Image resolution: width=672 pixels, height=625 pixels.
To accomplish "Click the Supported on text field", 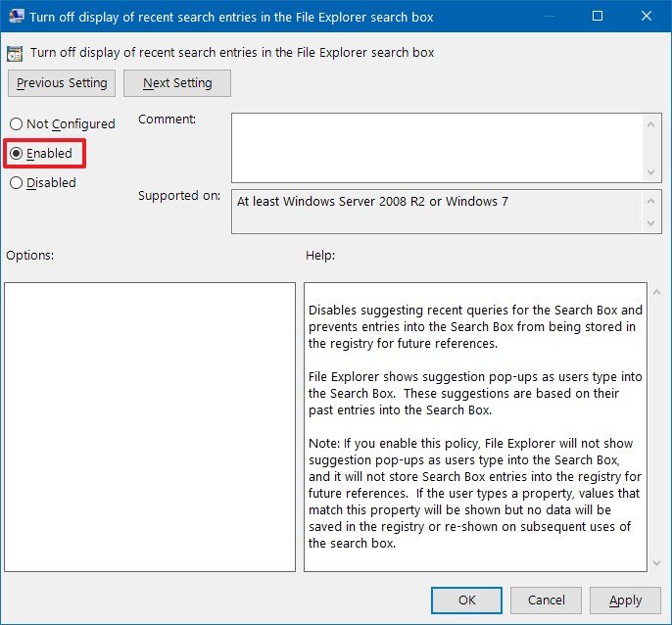I will tap(436, 211).
